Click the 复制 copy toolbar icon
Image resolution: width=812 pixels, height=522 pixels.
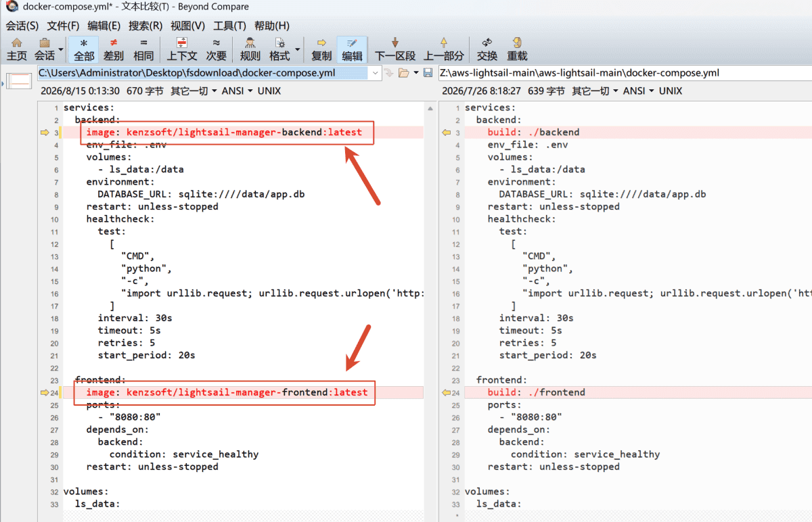point(321,49)
